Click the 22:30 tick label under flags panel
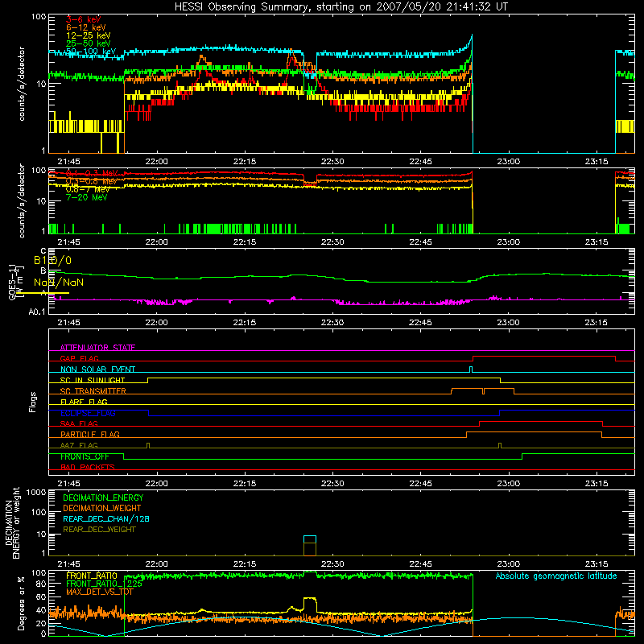644x644 pixels. click(x=332, y=484)
